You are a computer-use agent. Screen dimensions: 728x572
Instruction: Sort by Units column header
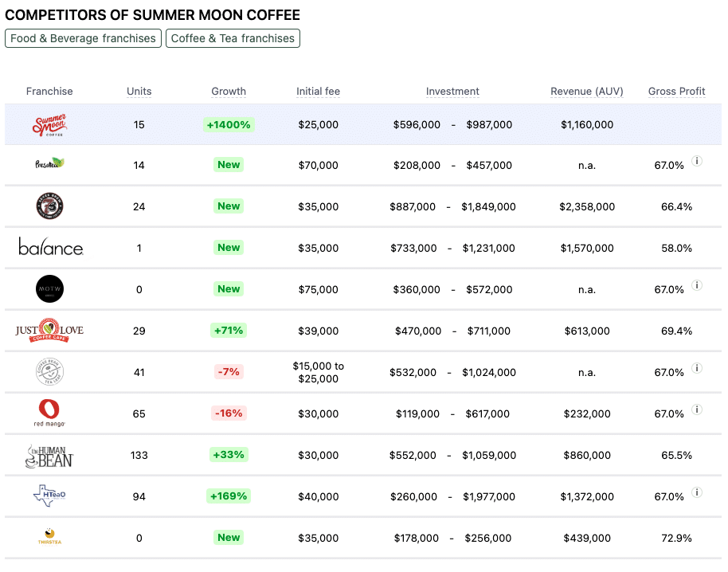tap(139, 91)
